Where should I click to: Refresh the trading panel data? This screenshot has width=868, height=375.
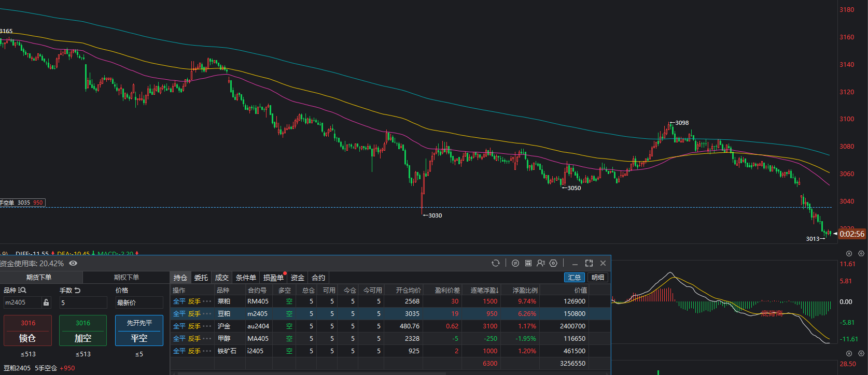click(496, 263)
